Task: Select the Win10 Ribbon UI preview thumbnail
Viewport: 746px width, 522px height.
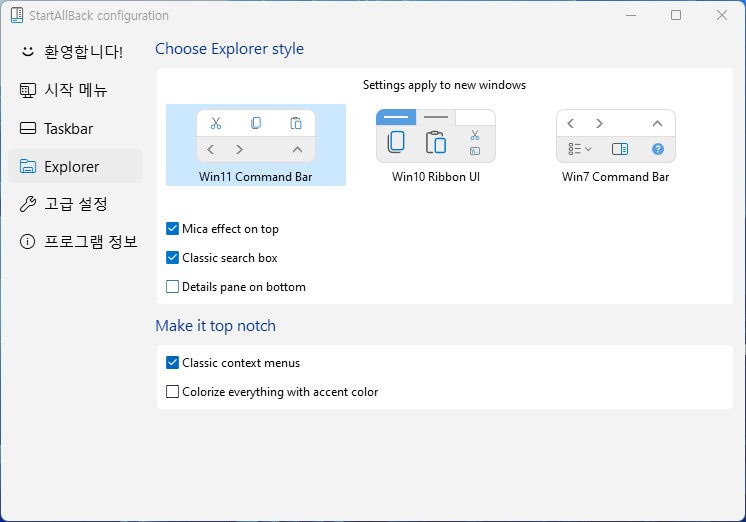Action: (x=435, y=136)
